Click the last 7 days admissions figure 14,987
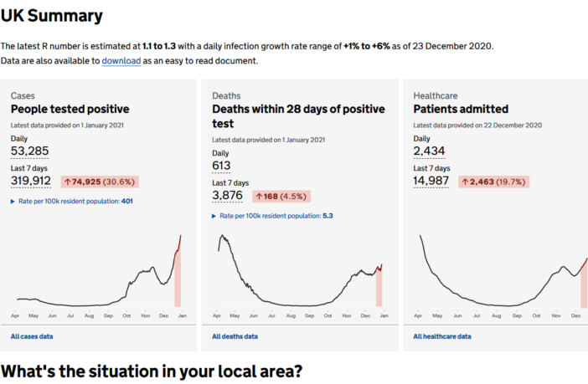The image size is (588, 384). click(x=431, y=181)
